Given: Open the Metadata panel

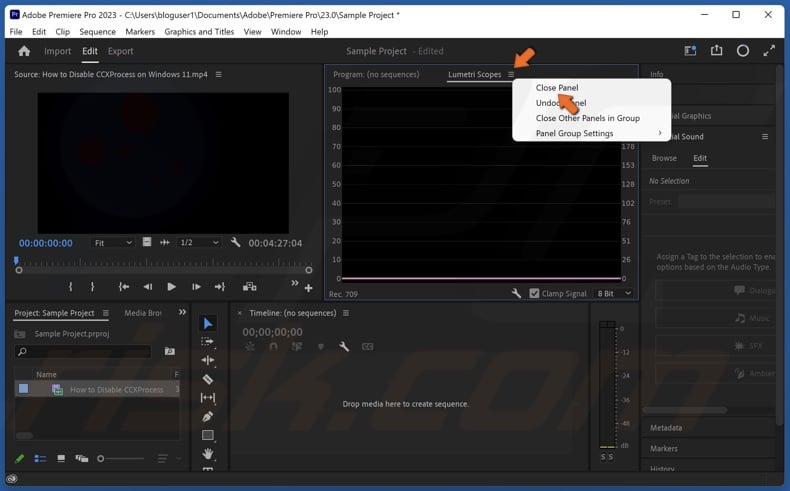Looking at the screenshot, I should [x=666, y=428].
